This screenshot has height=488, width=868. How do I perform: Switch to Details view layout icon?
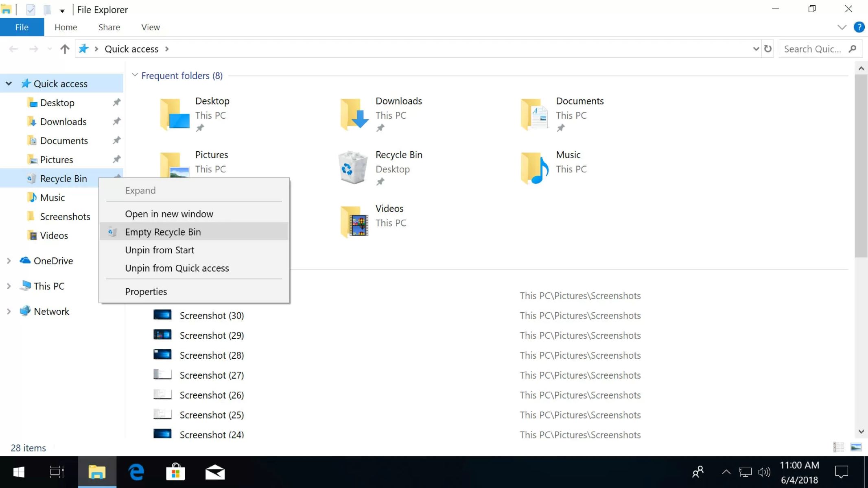click(839, 447)
